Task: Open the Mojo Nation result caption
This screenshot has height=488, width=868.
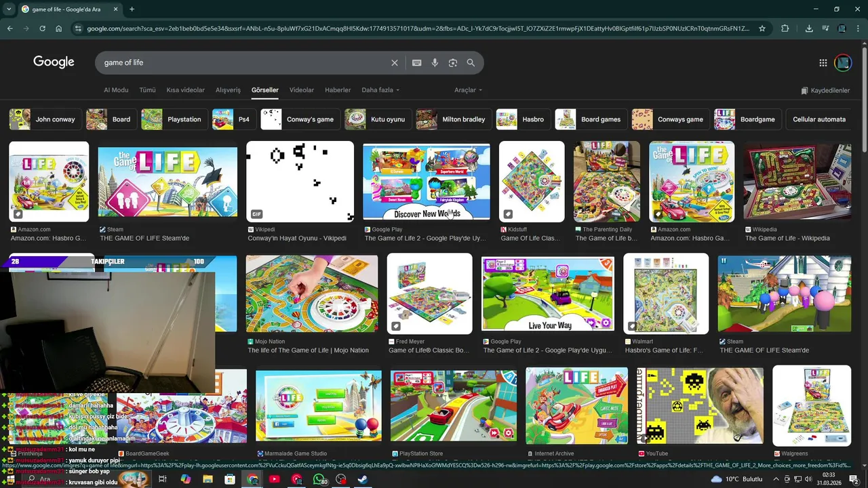Action: tap(308, 350)
